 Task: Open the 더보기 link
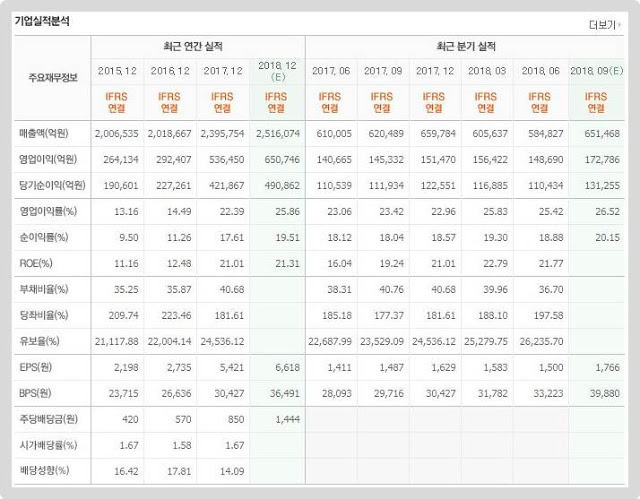pos(604,25)
